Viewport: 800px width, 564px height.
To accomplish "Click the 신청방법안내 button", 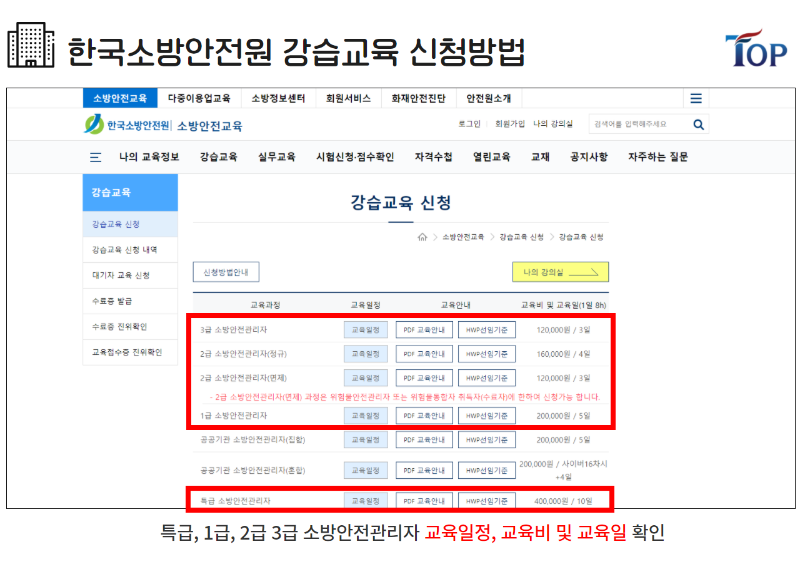I will [226, 272].
